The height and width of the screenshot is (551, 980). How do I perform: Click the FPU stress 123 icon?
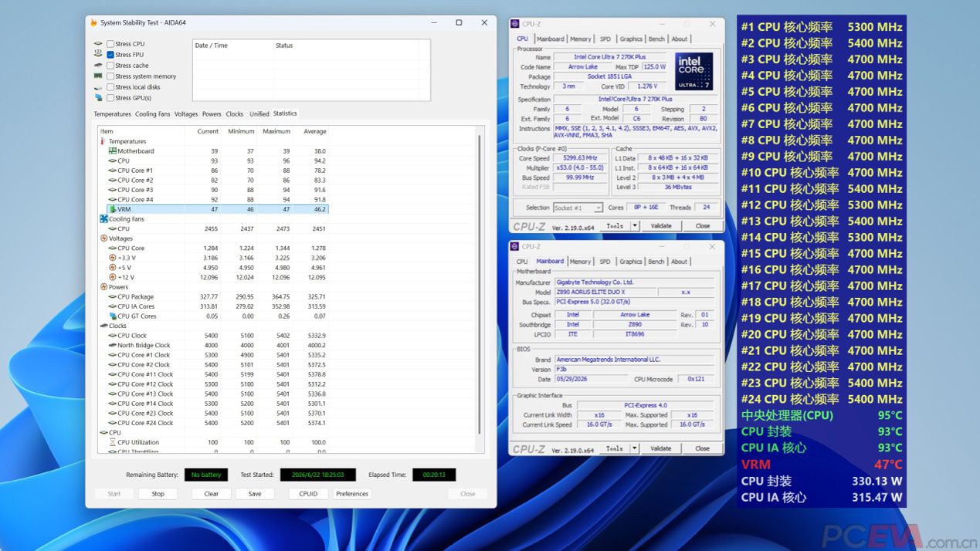(98, 54)
